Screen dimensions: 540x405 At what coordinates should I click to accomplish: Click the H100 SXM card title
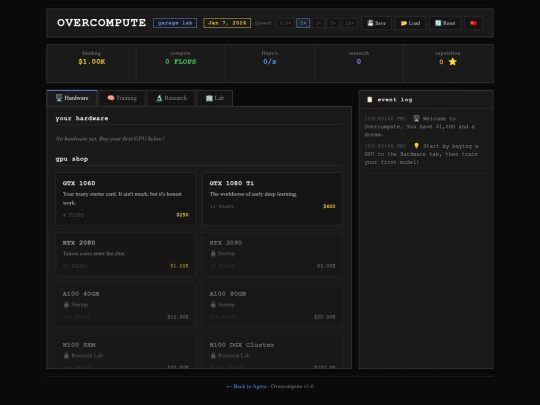click(x=79, y=345)
